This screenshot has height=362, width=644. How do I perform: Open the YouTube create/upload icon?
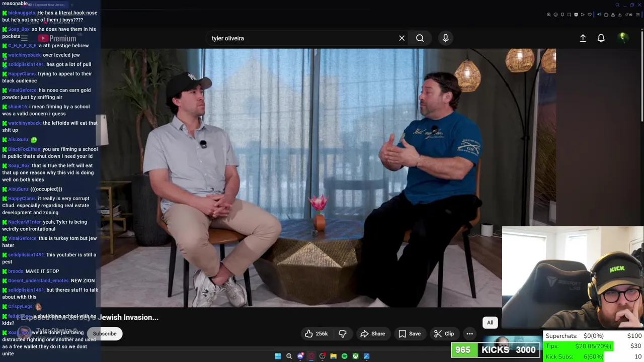tap(583, 38)
